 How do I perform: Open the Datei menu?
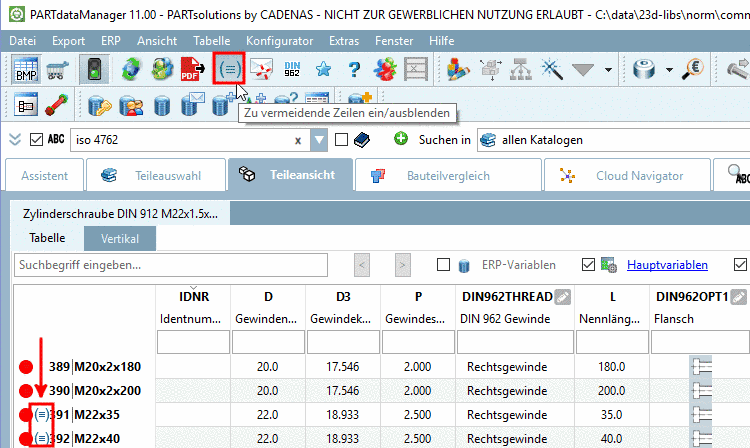22,41
